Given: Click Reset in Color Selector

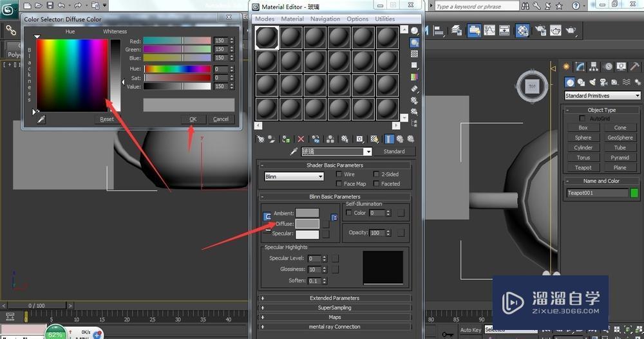Looking at the screenshot, I should [107, 120].
